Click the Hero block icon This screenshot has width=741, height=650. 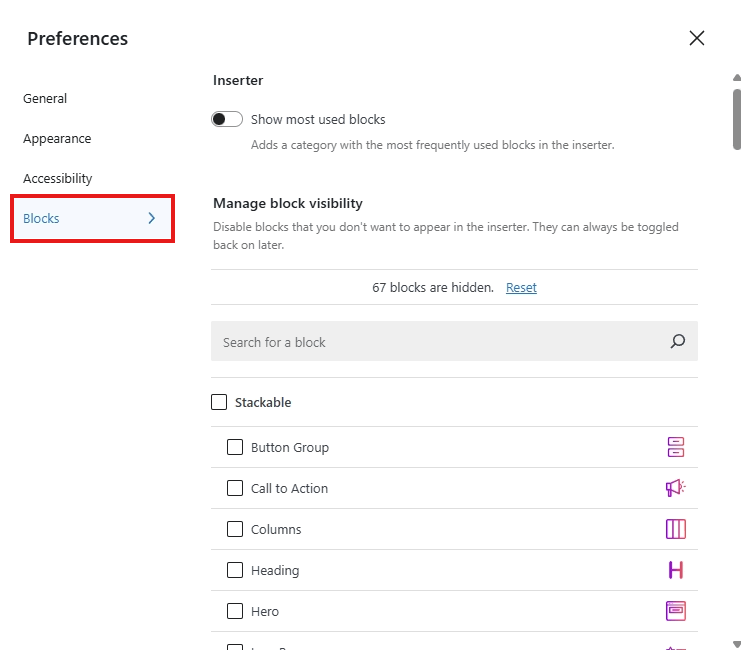tap(676, 611)
